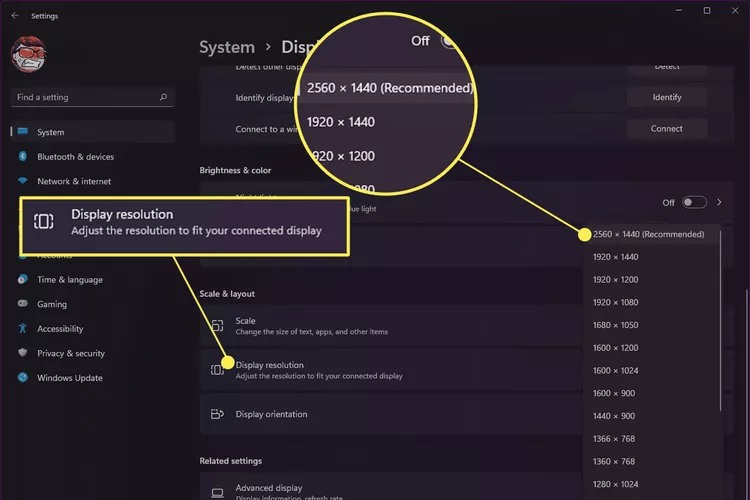Click the Privacy & security shield icon

point(22,353)
